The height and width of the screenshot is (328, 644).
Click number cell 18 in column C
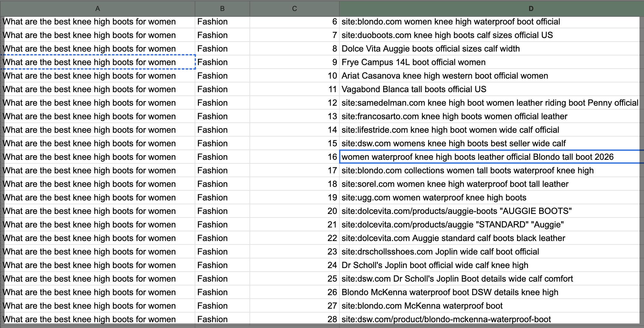pyautogui.click(x=295, y=184)
